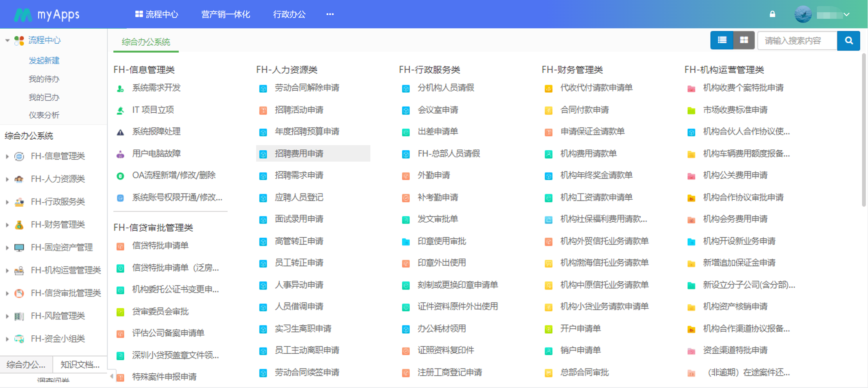This screenshot has width=868, height=388.
Task: Collapse the 流程中心 sidebar tree
Action: coord(7,40)
